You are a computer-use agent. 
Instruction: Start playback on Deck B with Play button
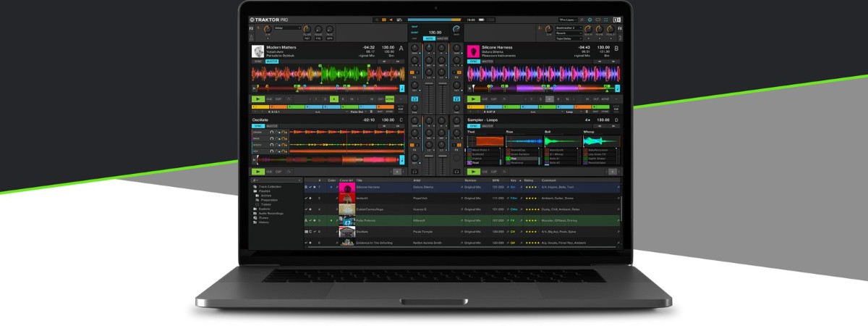(x=473, y=99)
